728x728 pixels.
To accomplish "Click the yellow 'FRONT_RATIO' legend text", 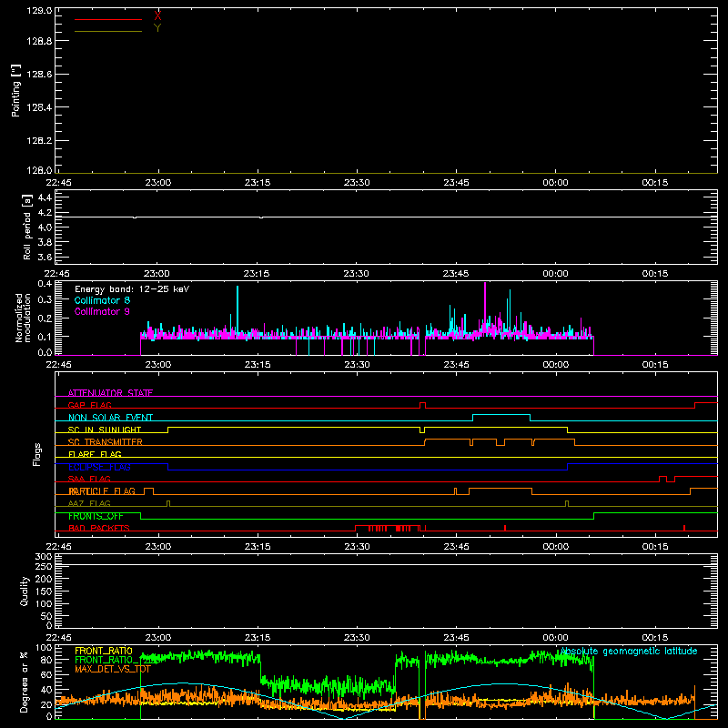I will coord(104,651).
